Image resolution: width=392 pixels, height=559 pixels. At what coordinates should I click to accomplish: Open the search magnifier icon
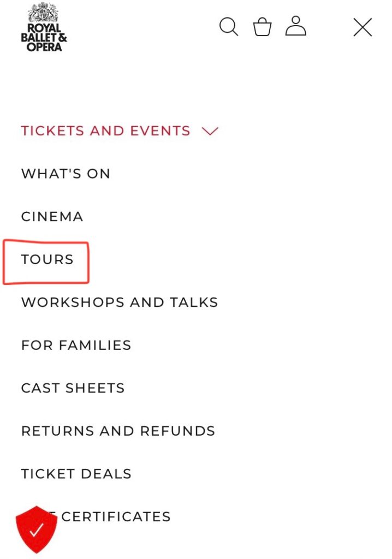(x=229, y=27)
